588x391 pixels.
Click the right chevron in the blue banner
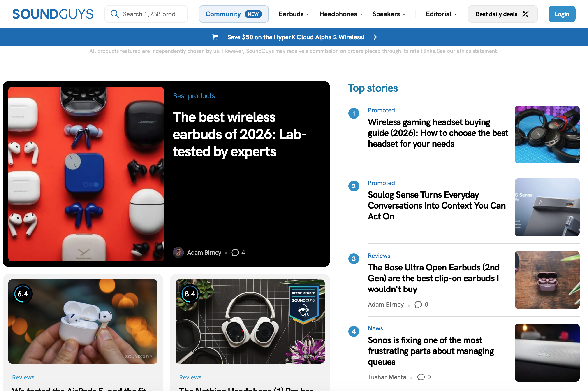(375, 37)
